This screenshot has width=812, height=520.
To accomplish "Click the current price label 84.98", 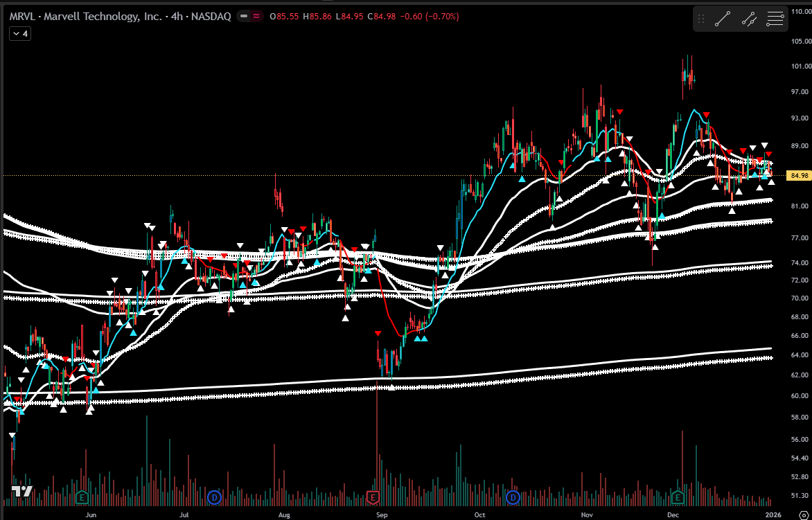I will [797, 176].
